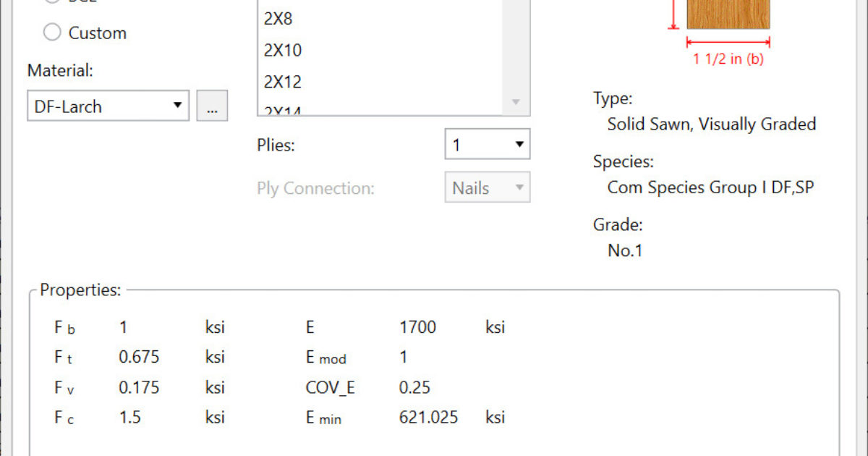Click the E value 1700
The width and height of the screenshot is (868, 456).
417,327
